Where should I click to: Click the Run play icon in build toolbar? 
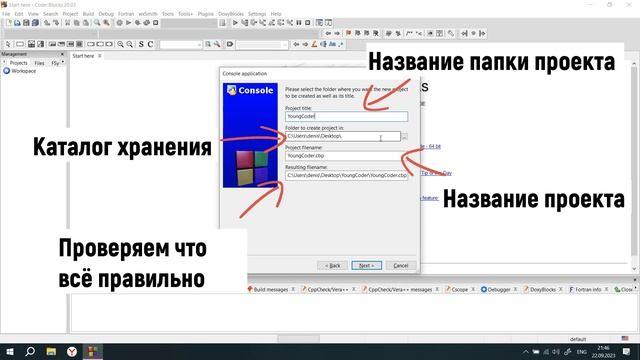(128, 23)
